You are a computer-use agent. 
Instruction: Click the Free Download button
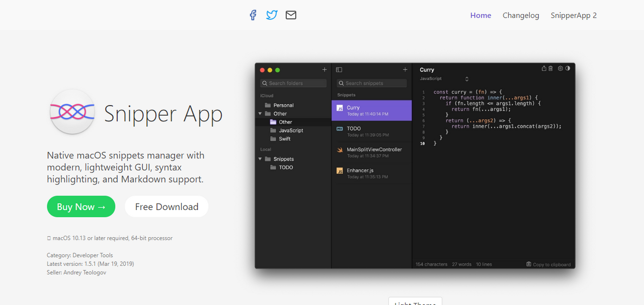(167, 207)
